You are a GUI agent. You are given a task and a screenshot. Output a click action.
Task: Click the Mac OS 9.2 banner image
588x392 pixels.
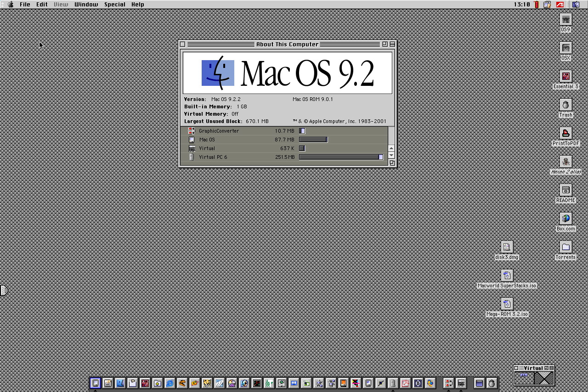(288, 73)
